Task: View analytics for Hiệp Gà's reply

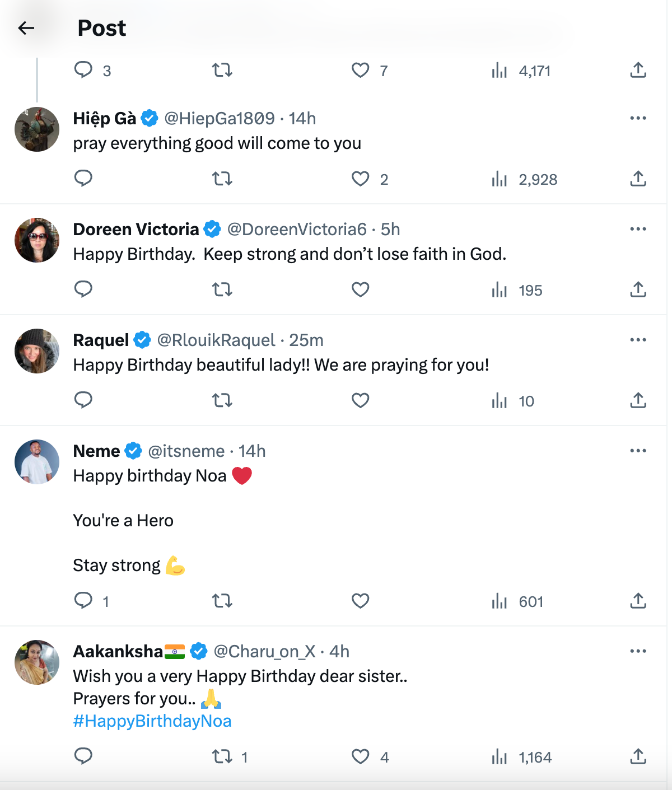Action: tap(499, 179)
